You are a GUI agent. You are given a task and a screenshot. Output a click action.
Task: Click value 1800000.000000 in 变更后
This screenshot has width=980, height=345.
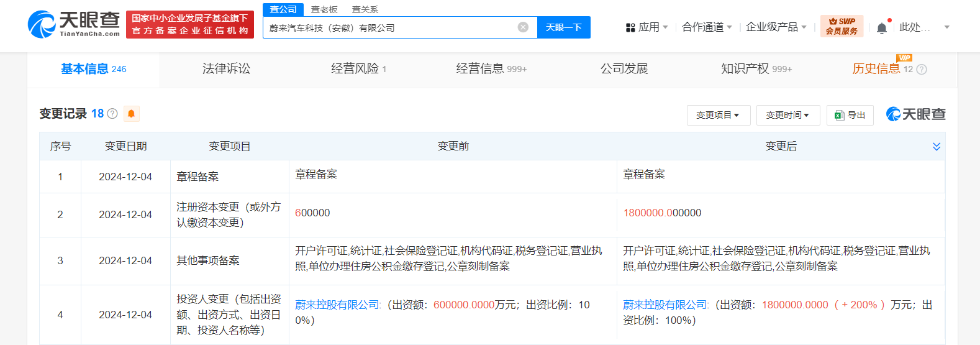(x=662, y=213)
